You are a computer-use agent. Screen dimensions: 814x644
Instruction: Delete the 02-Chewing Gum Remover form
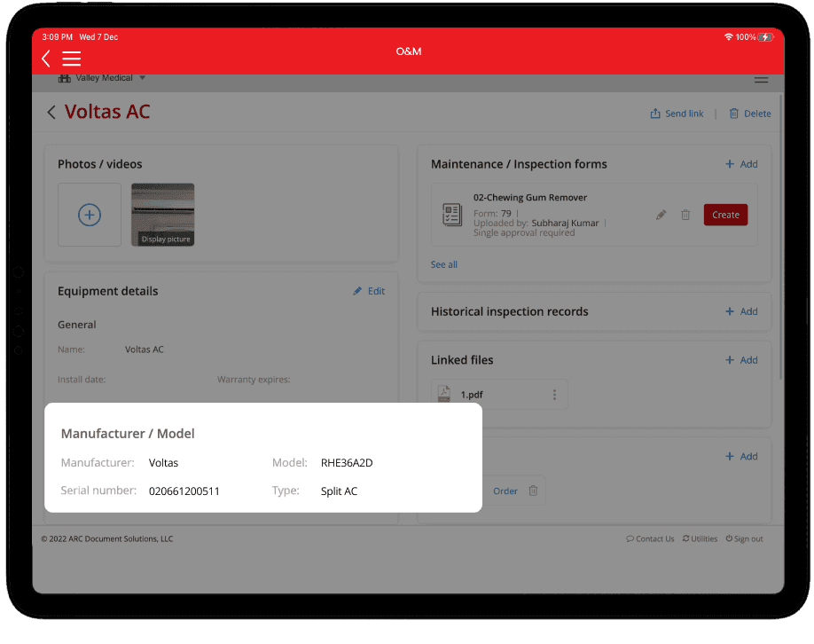685,215
